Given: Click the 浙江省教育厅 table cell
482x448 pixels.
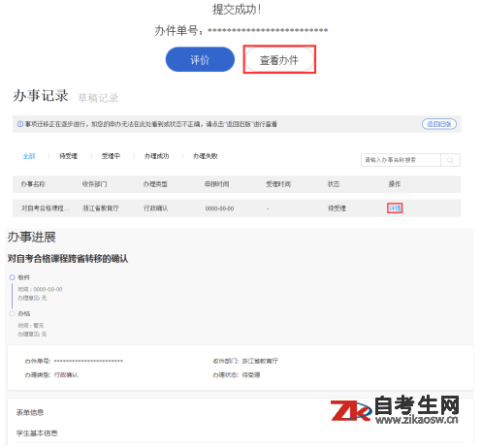Looking at the screenshot, I should click(101, 208).
